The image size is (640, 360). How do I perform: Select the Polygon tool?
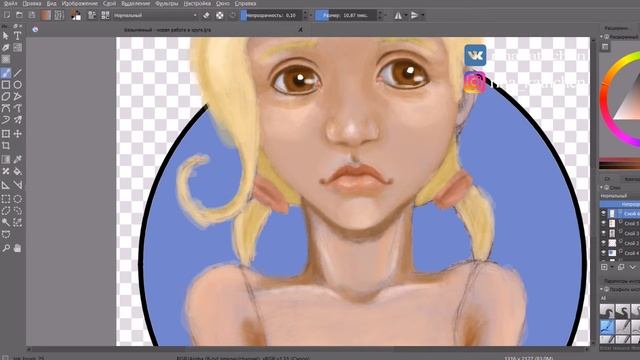click(6, 97)
